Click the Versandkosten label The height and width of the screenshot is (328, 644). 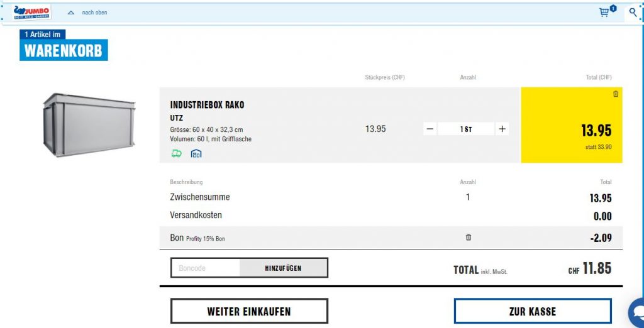(x=196, y=215)
